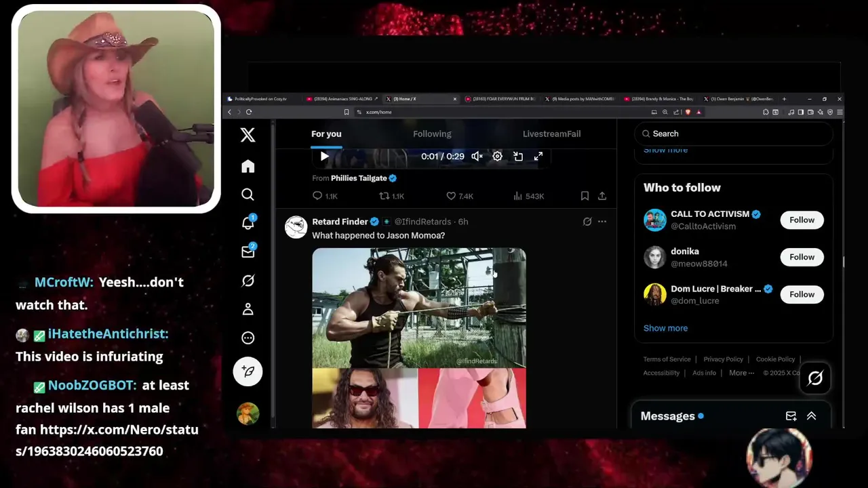868x488 pixels.
Task: Open Profile icon in sidebar
Action: pos(248,309)
